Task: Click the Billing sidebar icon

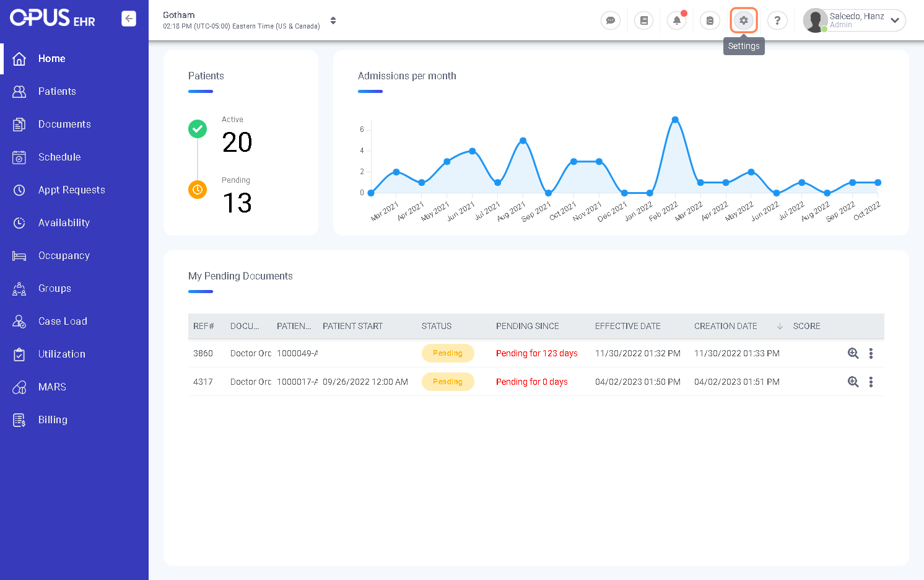Action: pos(19,420)
